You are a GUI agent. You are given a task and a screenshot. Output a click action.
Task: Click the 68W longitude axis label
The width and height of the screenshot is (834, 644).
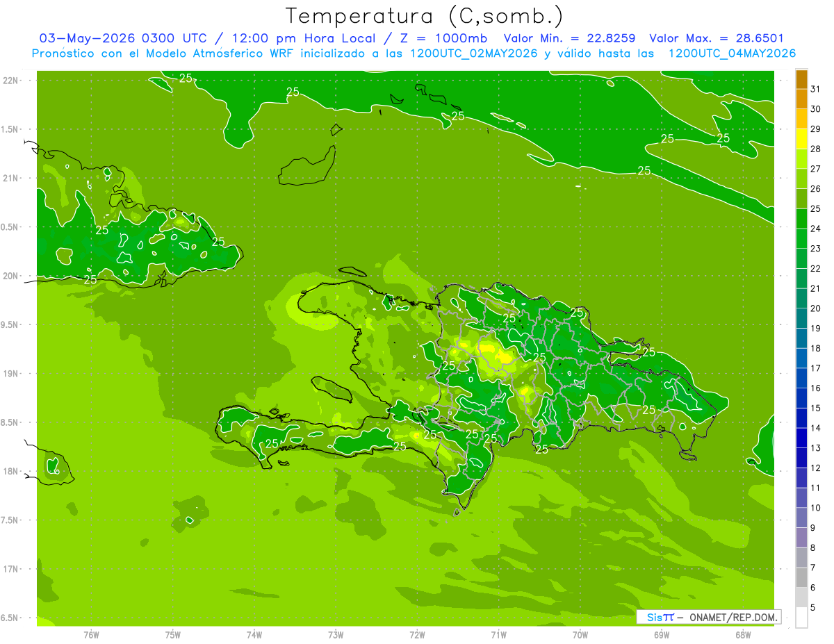coord(742,634)
